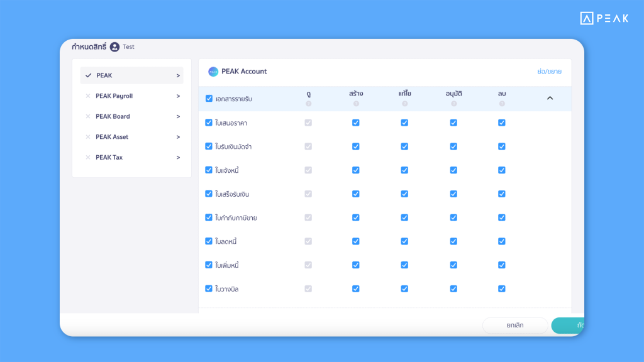The image size is (644, 362).
Task: Expand the PEAK Payroll menu arrow
Action: pyautogui.click(x=178, y=96)
